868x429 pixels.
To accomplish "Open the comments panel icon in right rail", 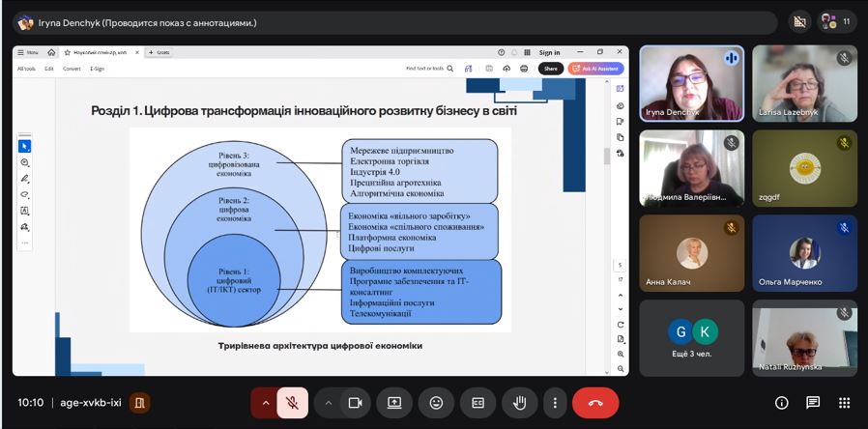I will (x=620, y=105).
